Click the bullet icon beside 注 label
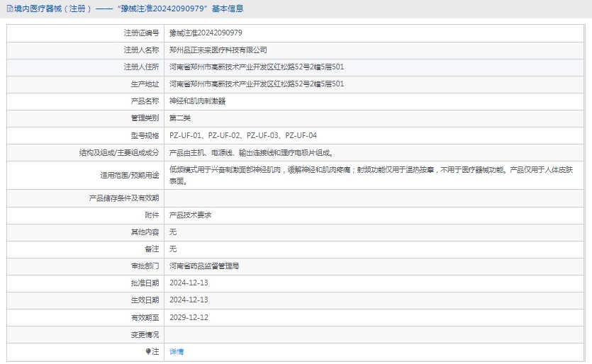This screenshot has height=364, width=592. click(x=148, y=351)
